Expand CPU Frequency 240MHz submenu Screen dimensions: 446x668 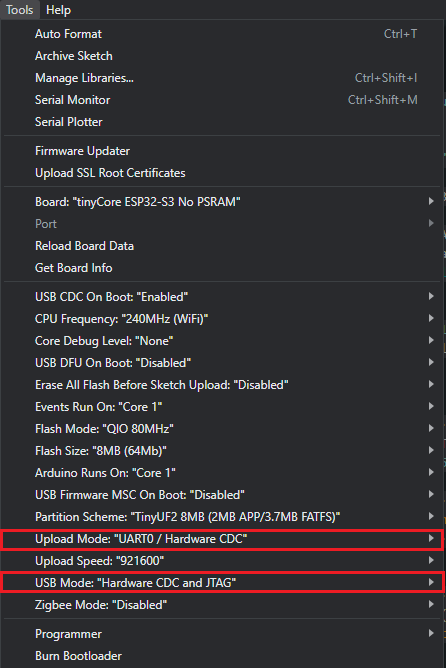(222, 319)
